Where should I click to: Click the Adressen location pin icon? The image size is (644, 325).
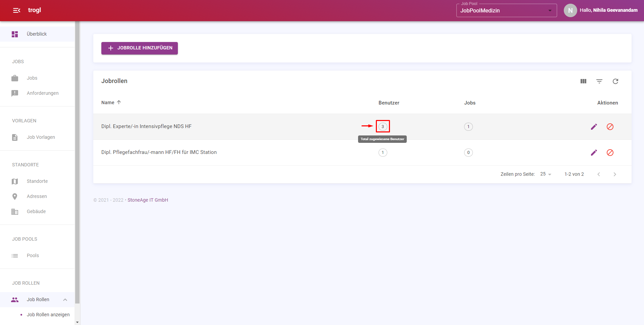(x=15, y=196)
